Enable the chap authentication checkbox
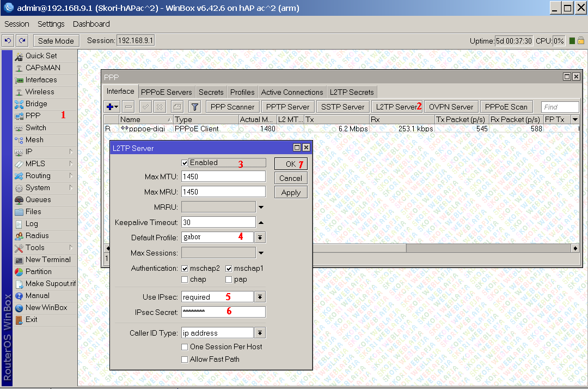Viewport: 588px width, 389px height. pos(185,279)
